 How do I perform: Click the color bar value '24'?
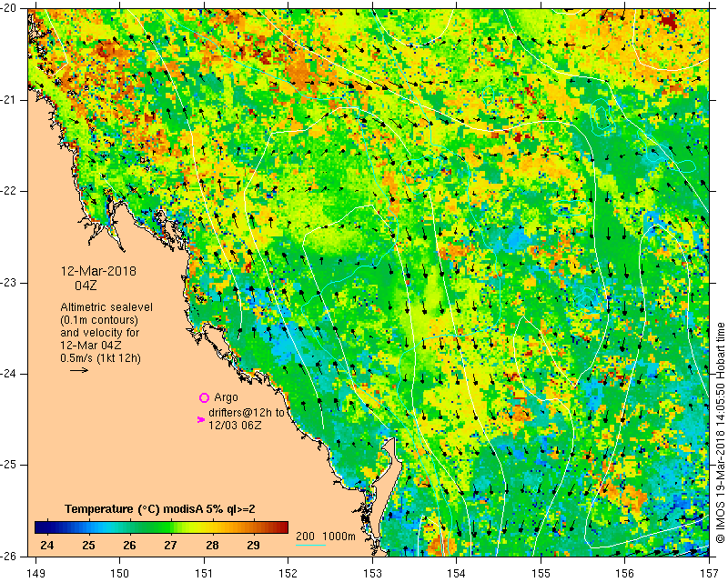pyautogui.click(x=47, y=546)
